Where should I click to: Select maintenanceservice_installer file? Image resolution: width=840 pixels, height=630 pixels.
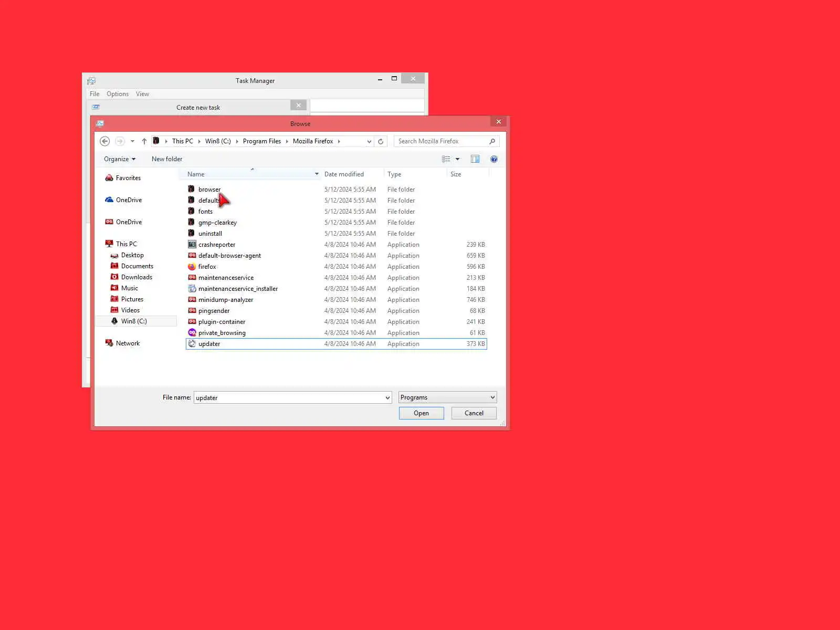coord(238,289)
